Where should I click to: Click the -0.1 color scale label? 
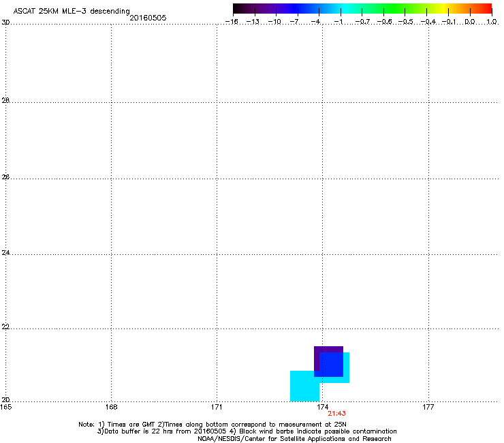448,22
